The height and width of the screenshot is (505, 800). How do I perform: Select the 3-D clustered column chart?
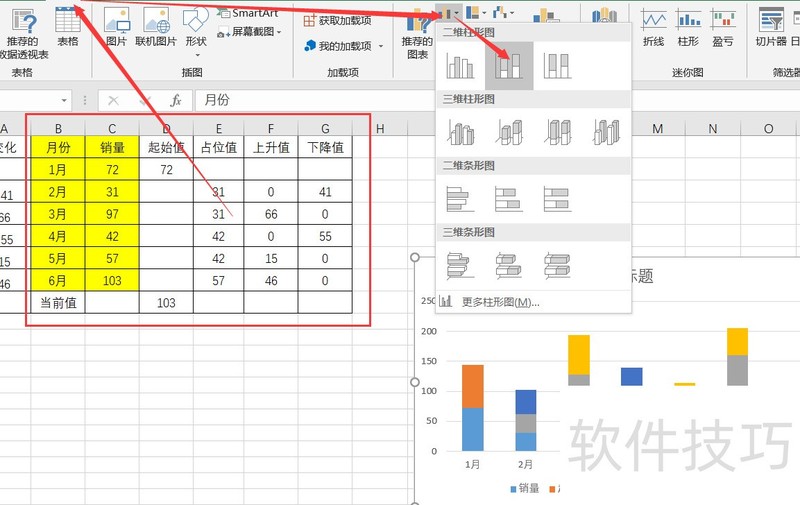point(460,132)
